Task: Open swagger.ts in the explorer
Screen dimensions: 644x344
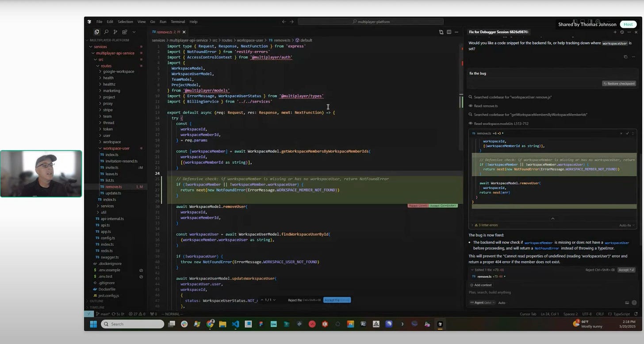Action: click(x=109, y=257)
